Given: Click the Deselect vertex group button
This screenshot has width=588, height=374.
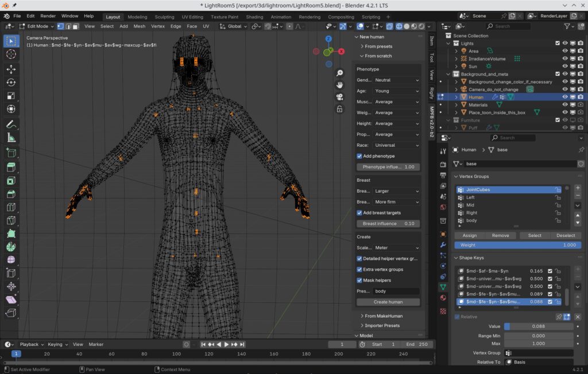Looking at the screenshot, I should click(x=566, y=235).
